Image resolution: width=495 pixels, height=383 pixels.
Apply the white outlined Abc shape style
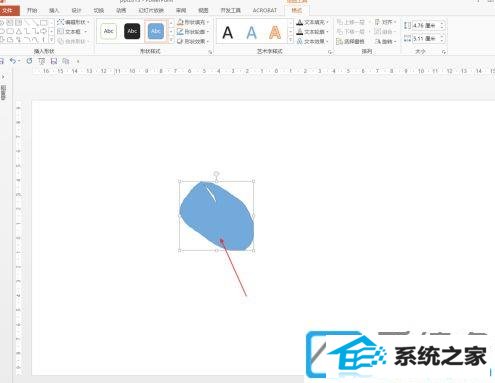click(109, 31)
